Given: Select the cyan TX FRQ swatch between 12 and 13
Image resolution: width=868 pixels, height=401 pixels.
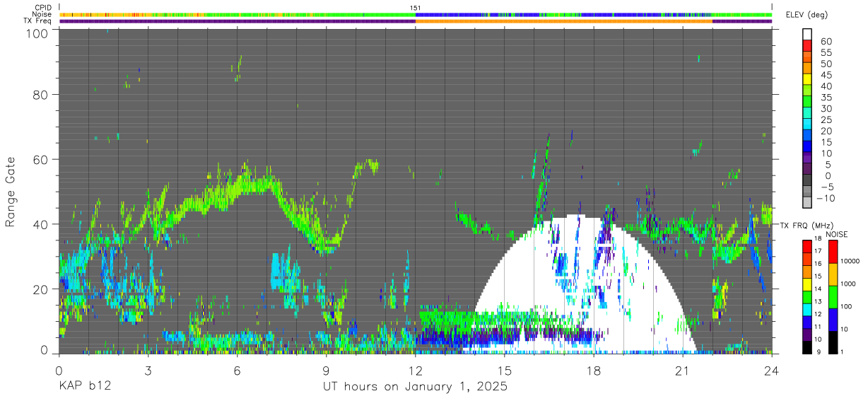Looking at the screenshot, I should point(807,310).
